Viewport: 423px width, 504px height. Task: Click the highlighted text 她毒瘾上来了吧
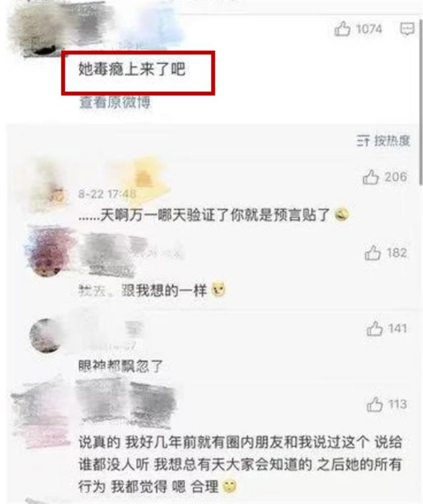click(132, 69)
